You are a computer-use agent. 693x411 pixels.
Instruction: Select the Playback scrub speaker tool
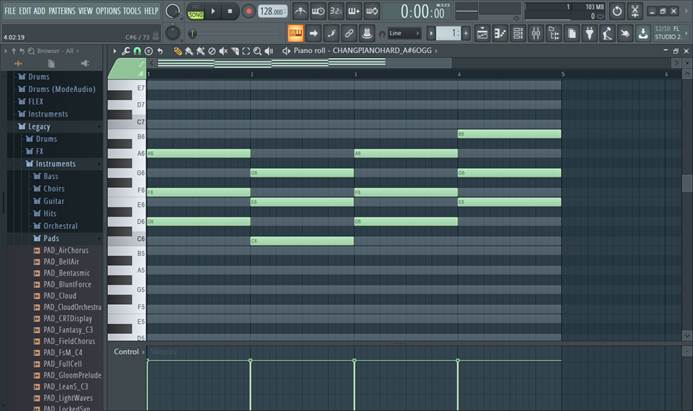pyautogui.click(x=269, y=51)
